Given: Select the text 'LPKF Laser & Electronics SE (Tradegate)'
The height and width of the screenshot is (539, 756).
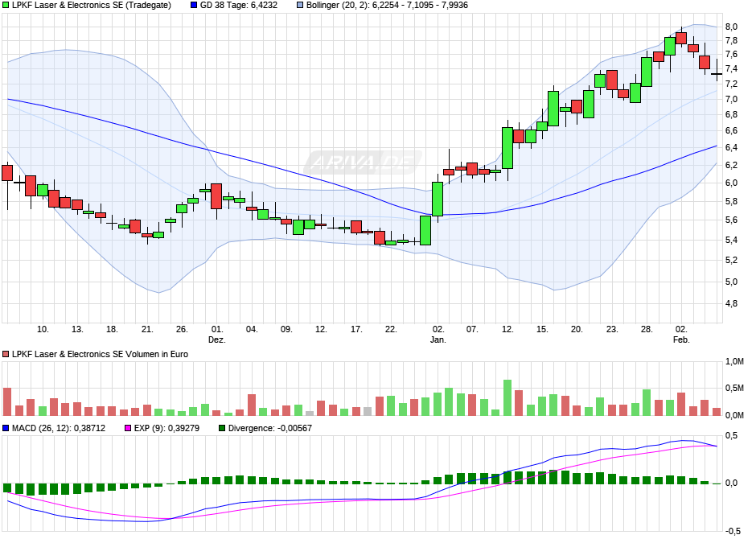Looking at the screenshot, I should coord(91,6).
